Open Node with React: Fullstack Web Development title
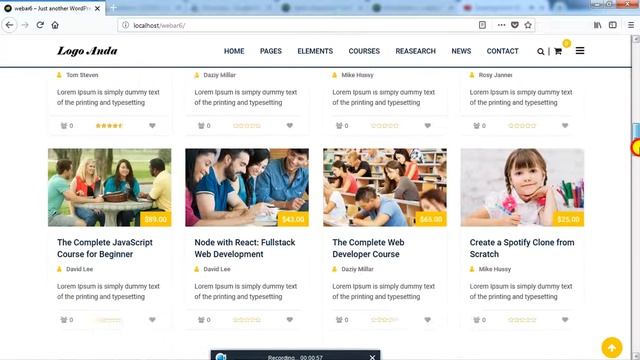 [244, 248]
